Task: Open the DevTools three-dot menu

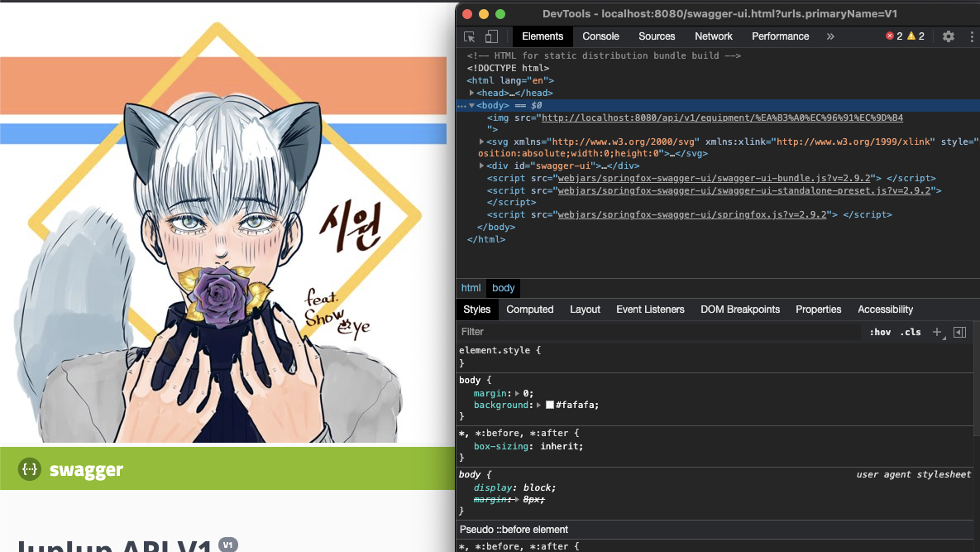Action: tap(971, 36)
